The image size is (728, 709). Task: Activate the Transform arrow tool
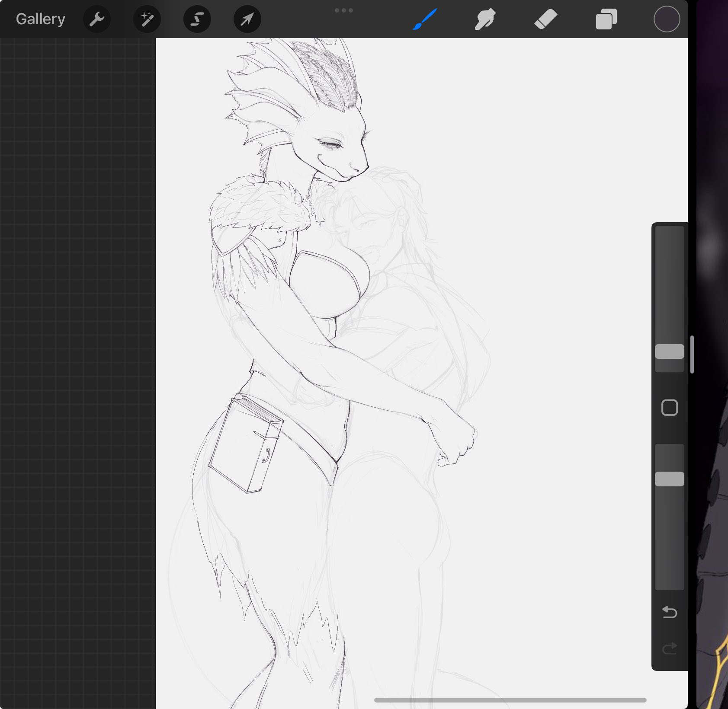coord(247,19)
